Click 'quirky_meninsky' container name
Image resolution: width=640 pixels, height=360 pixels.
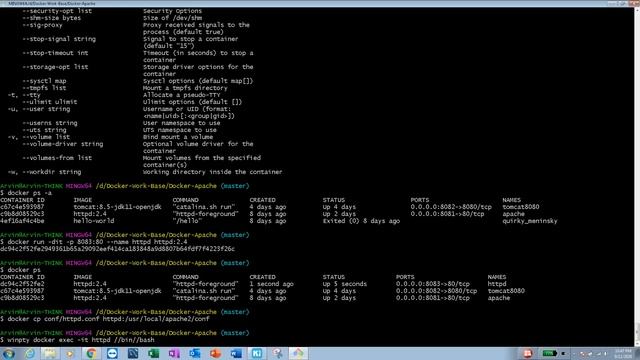(x=530, y=221)
